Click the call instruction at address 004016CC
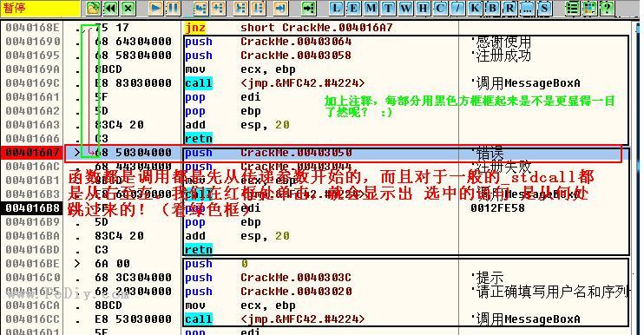The width and height of the screenshot is (644, 335). tap(274, 319)
